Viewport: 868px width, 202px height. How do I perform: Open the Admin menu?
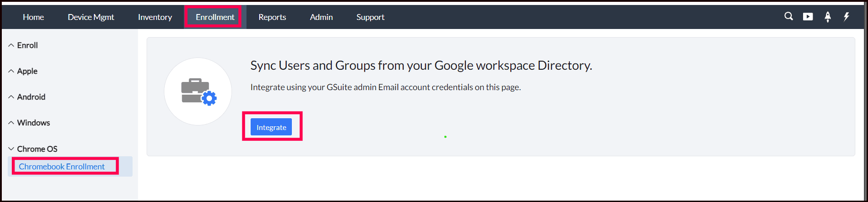[x=321, y=17]
